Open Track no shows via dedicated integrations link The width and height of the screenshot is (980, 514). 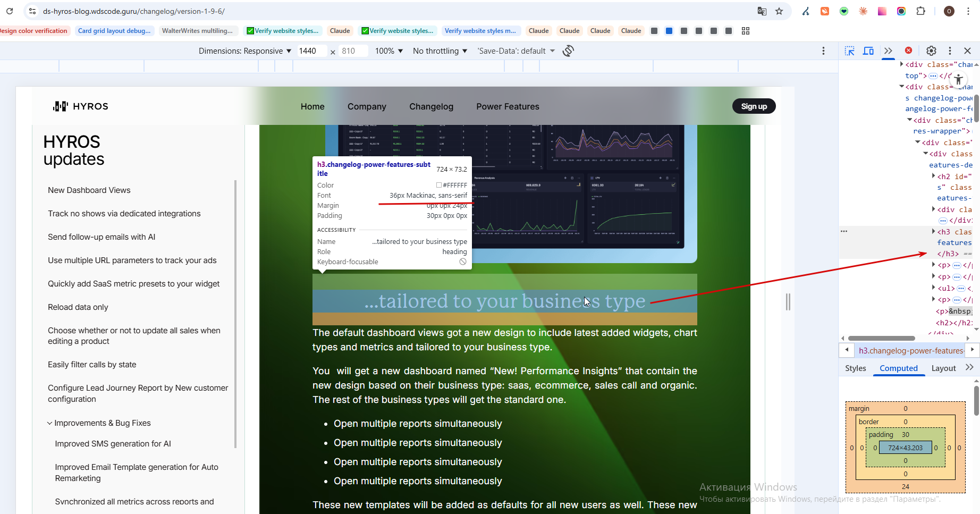pos(124,214)
